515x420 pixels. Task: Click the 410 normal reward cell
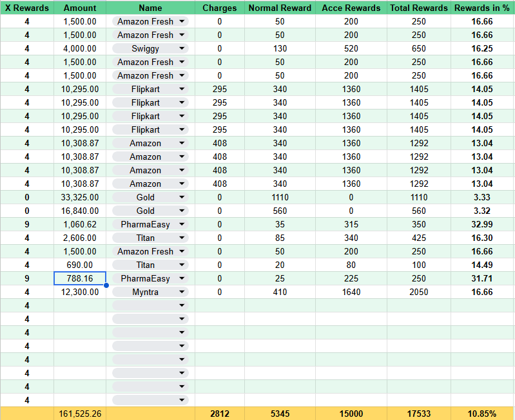(x=280, y=292)
